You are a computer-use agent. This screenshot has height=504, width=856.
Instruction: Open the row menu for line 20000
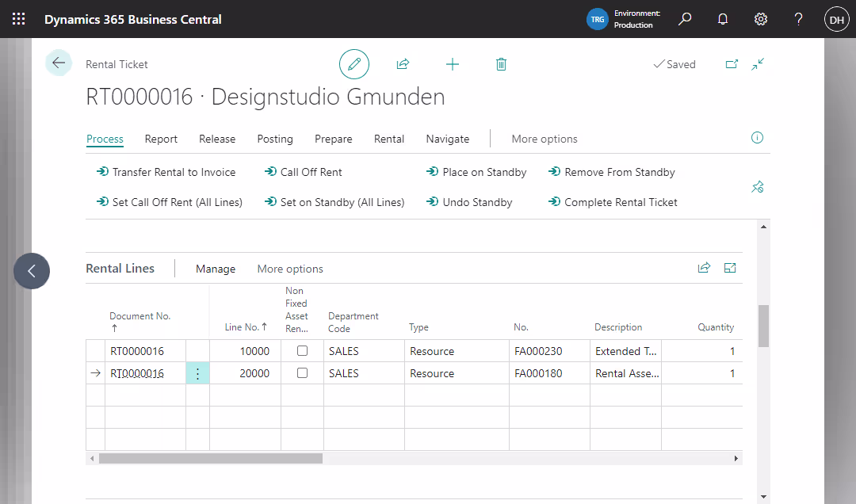pyautogui.click(x=197, y=373)
